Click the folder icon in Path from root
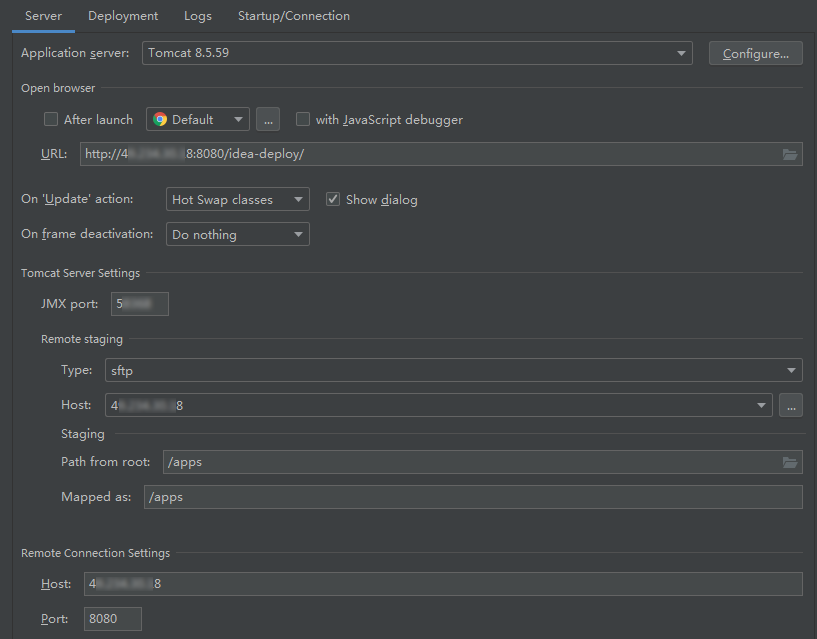The height and width of the screenshot is (639, 817). (x=790, y=462)
